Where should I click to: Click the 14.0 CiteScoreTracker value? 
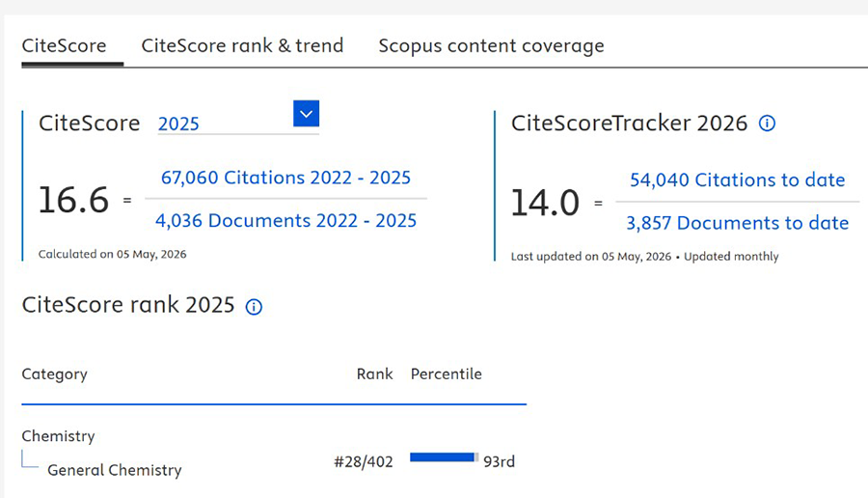545,203
